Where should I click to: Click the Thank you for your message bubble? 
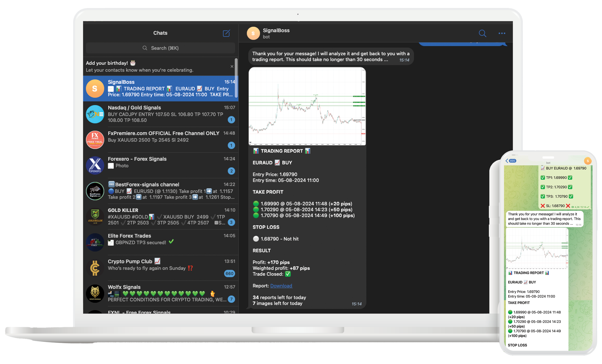(331, 56)
